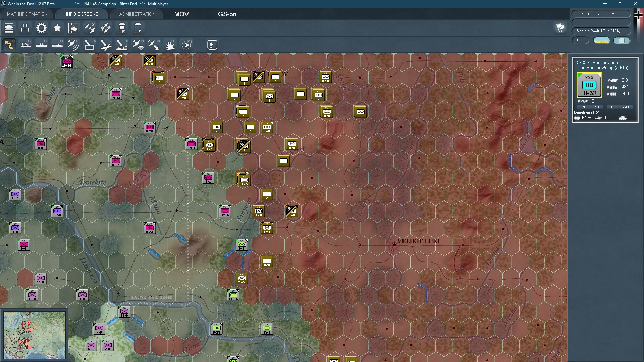Screen dimensions: 644x362
Task: Click the Vehicle Pool 171K (48K) bar
Action: 601,31
